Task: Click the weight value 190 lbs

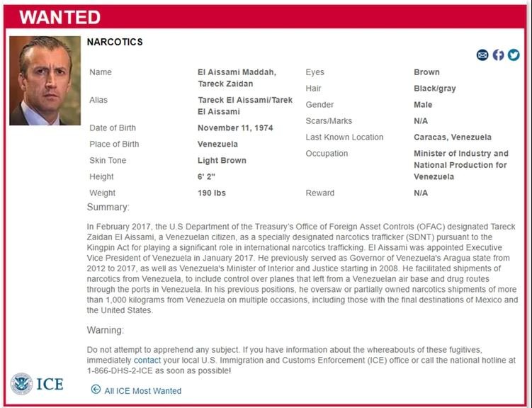Action: (212, 193)
